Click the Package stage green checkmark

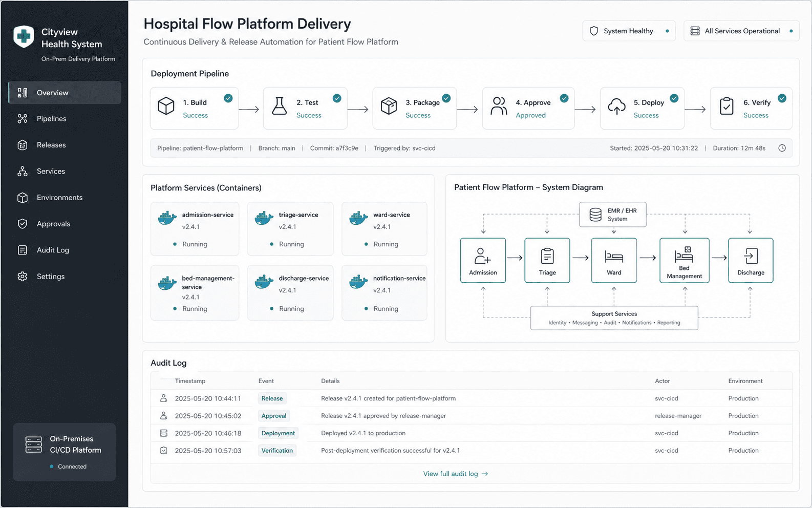pos(446,98)
